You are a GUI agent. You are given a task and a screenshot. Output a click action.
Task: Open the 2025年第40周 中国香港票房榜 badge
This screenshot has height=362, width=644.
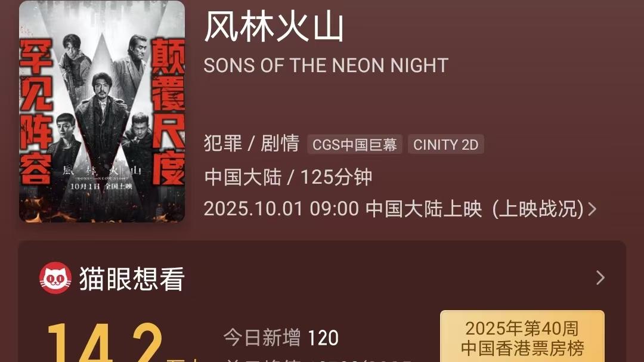[522, 338]
